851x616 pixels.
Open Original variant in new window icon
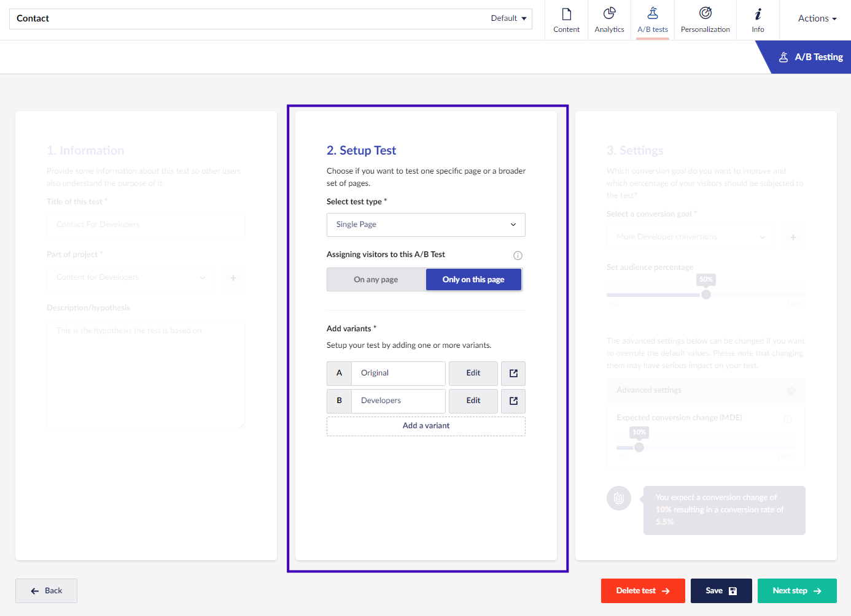513,373
